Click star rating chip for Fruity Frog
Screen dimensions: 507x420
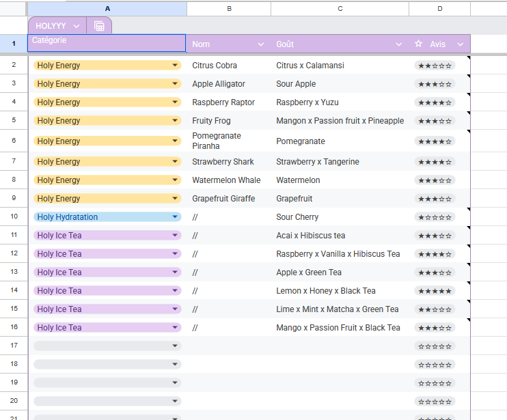[x=435, y=121]
